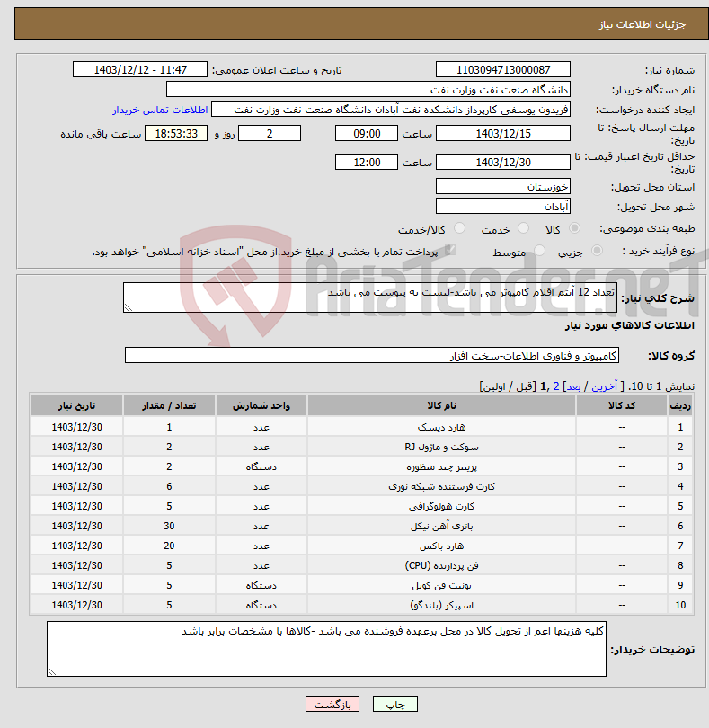Click the بعد next page link
The width and height of the screenshot is (709, 728).
pos(573,386)
